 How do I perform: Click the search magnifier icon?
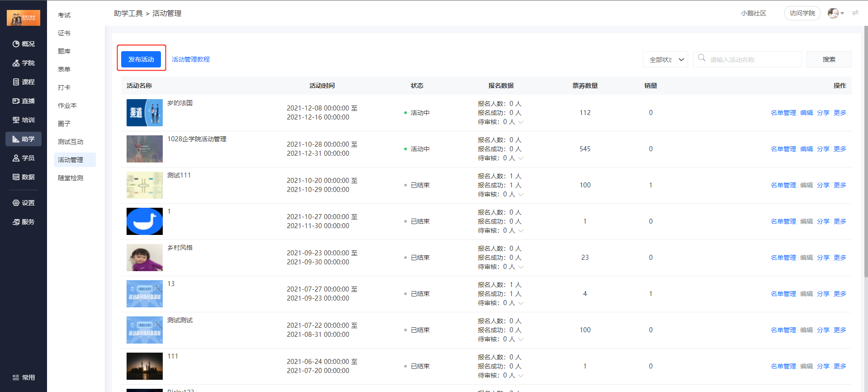702,58
